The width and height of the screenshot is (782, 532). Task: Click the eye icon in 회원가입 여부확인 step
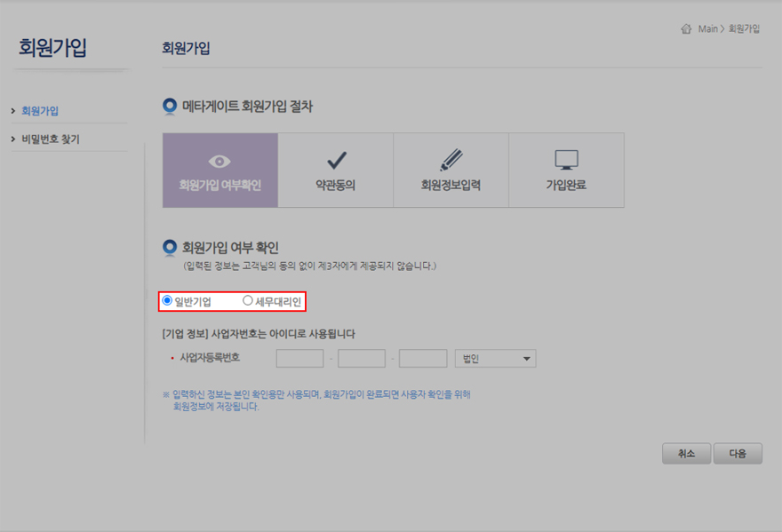point(219,162)
